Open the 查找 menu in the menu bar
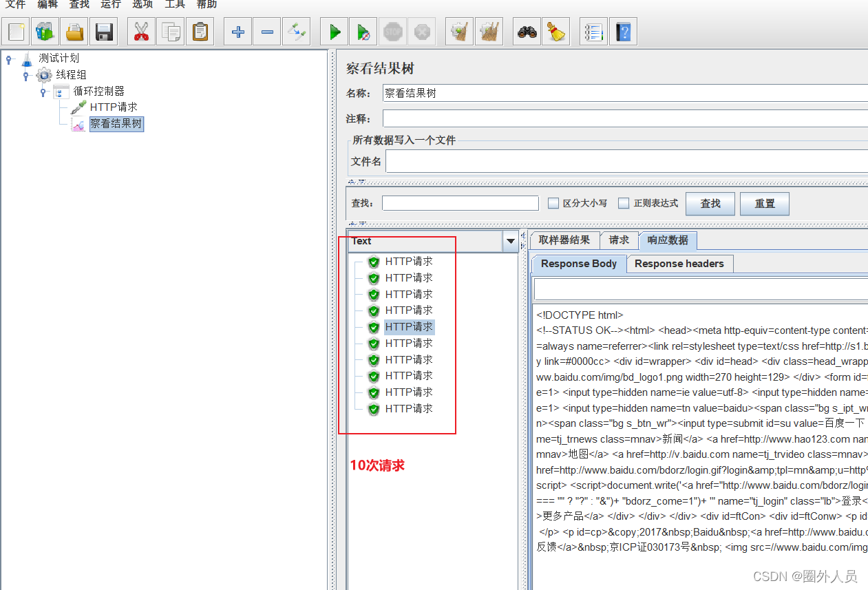Viewport: 868px width, 590px height. tap(79, 5)
